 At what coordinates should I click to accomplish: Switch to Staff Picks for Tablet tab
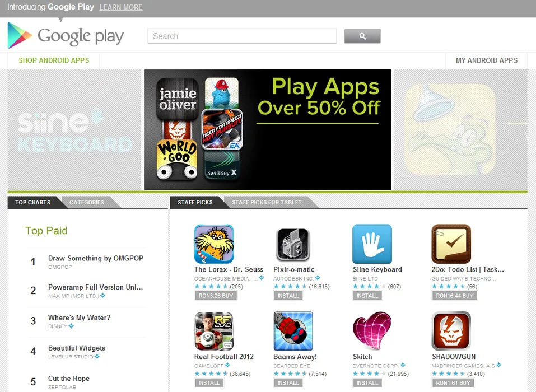click(x=267, y=202)
